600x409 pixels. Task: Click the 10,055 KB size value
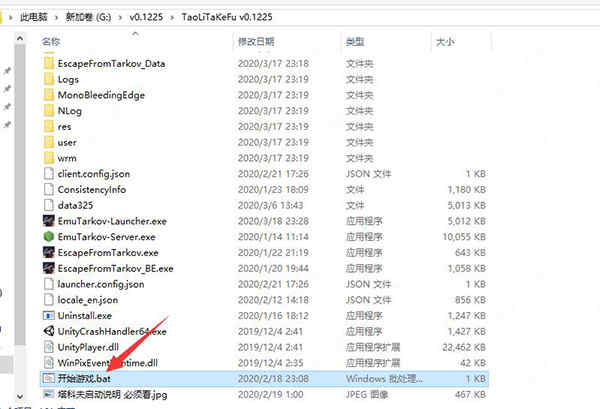(464, 236)
